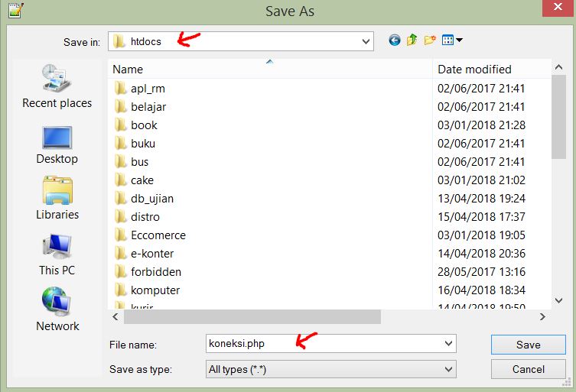Click the Notepad++ icon in title bar

(15, 10)
